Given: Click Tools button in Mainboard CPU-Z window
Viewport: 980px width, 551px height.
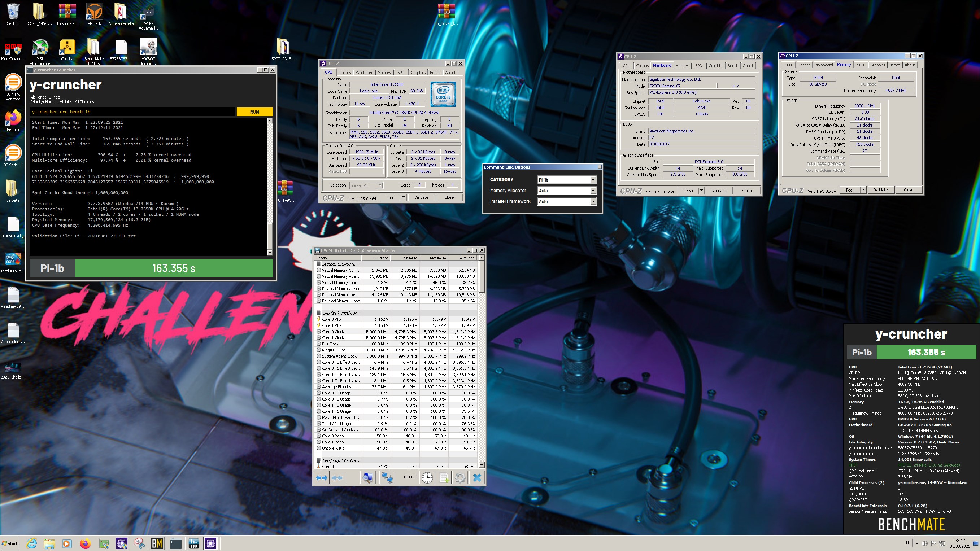Looking at the screenshot, I should coord(688,191).
